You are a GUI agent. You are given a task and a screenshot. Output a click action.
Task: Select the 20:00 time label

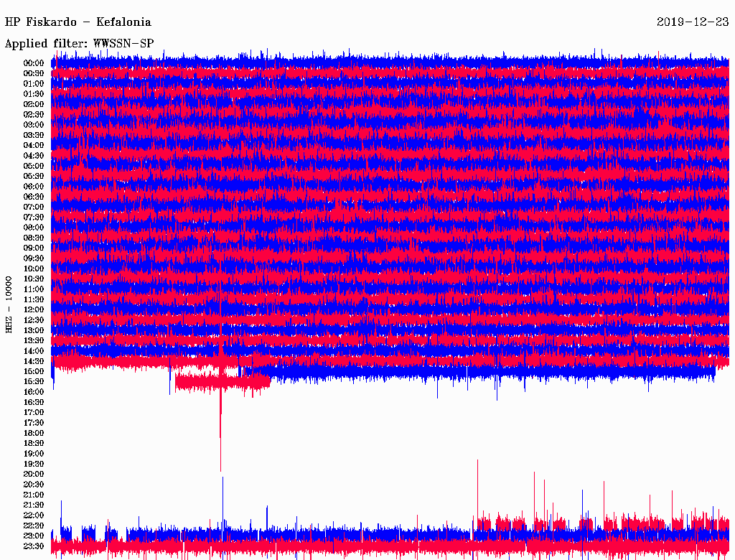coord(34,475)
